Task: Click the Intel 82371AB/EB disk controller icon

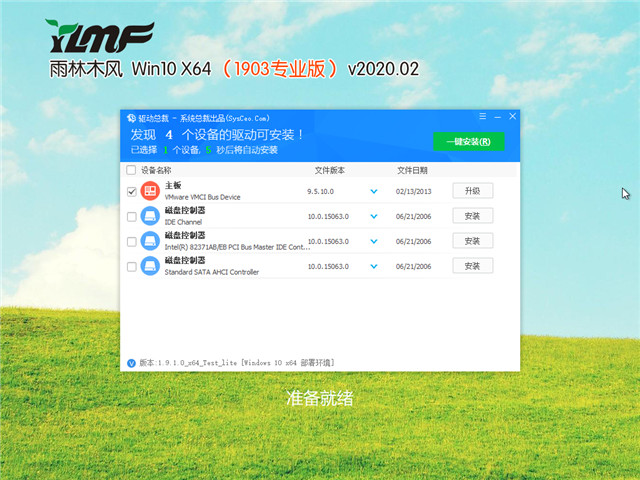Action: coord(150,241)
